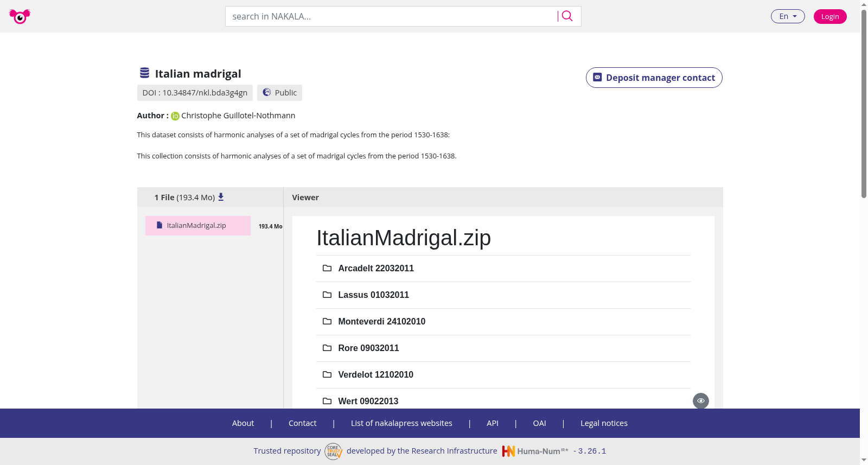Open the About footer link

pos(243,423)
